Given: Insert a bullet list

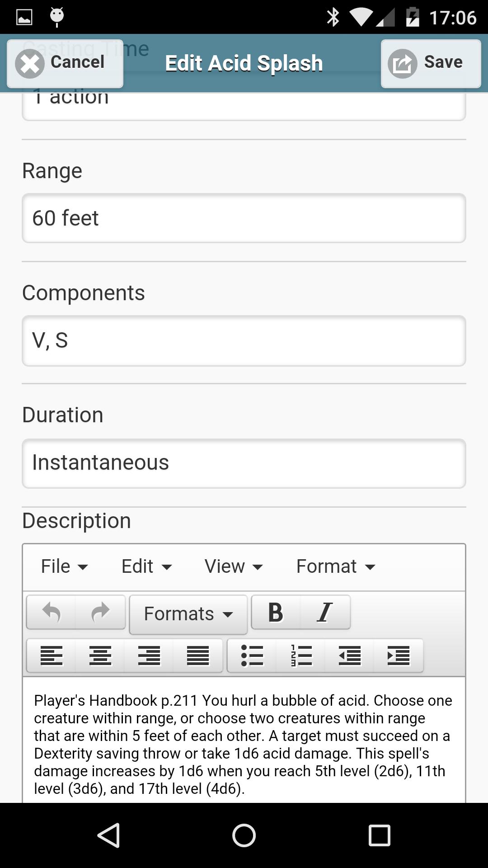Looking at the screenshot, I should click(x=252, y=656).
